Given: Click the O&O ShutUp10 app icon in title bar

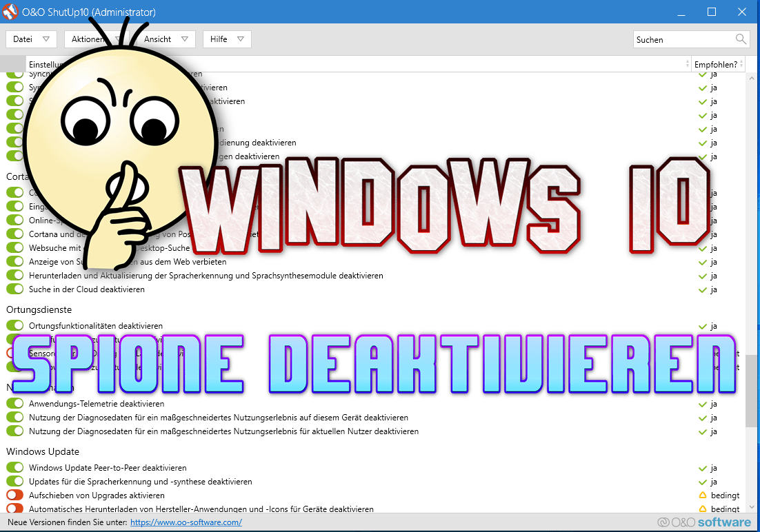Looking at the screenshot, I should [10, 12].
